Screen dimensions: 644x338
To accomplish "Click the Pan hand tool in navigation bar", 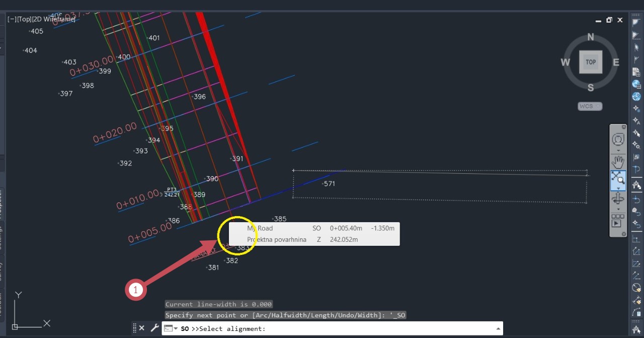I will (x=618, y=162).
